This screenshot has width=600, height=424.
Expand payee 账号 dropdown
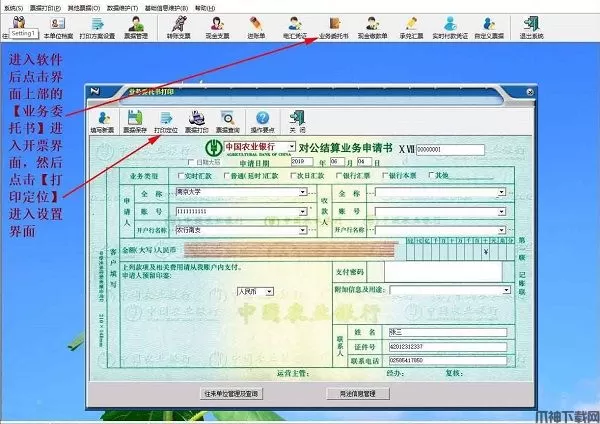pyautogui.click(x=501, y=212)
